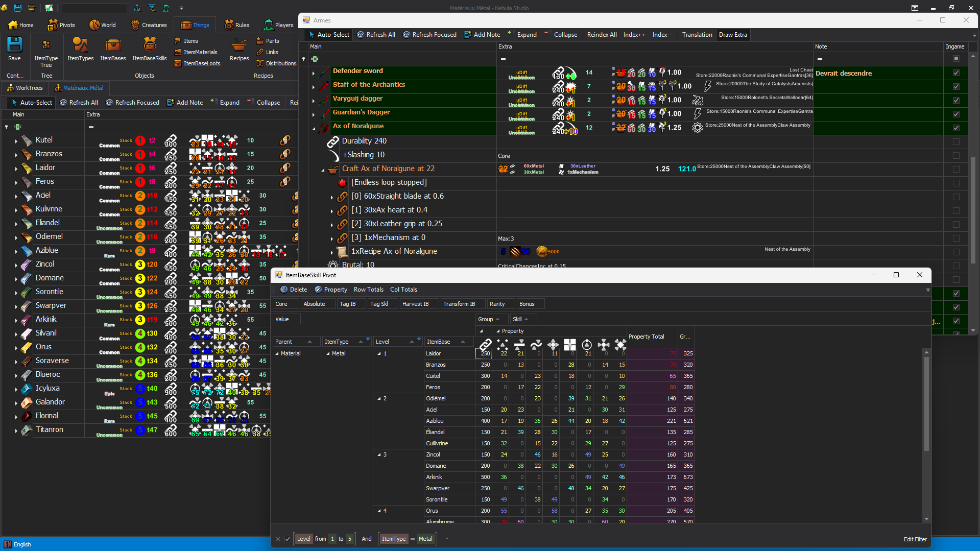Expand the [0] 60xStraight blade row

[331, 197]
